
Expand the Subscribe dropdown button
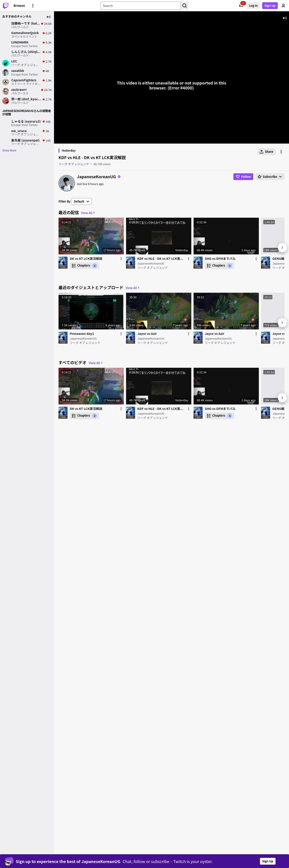(270, 177)
